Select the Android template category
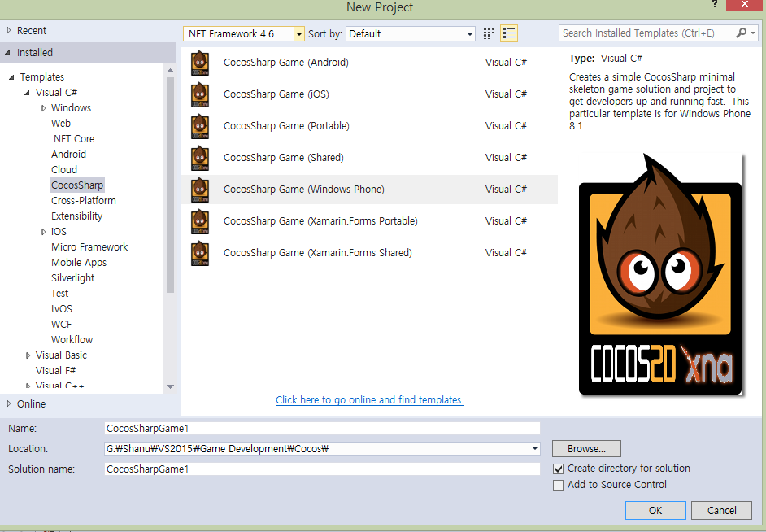 [68, 155]
